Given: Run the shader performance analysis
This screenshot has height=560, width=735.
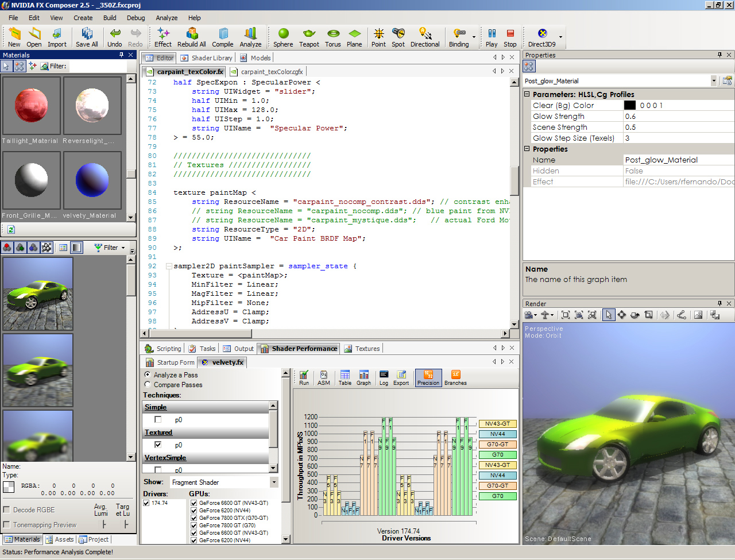Looking at the screenshot, I should coord(304,377).
